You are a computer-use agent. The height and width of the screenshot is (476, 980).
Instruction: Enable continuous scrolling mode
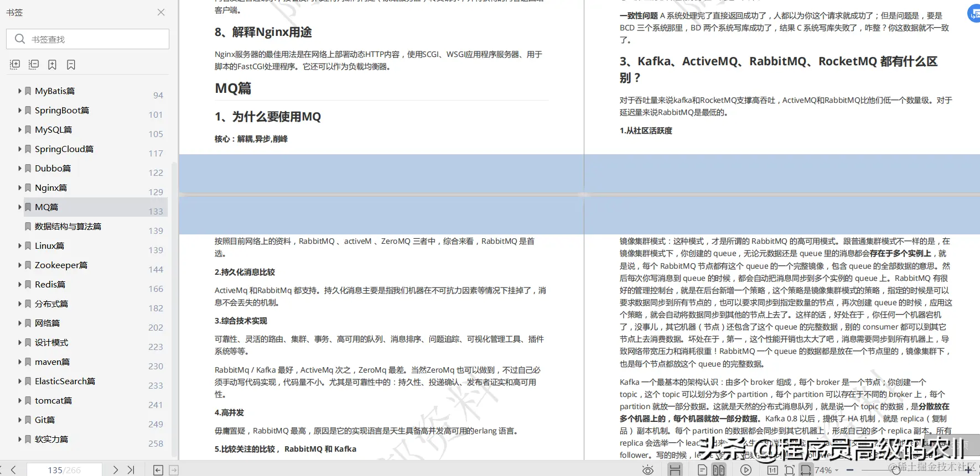point(675,470)
